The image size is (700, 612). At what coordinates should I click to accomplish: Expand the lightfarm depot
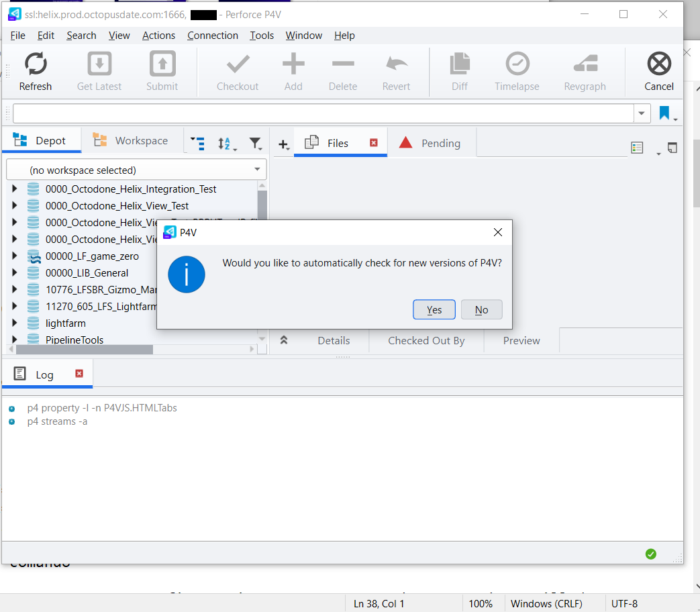(x=14, y=323)
